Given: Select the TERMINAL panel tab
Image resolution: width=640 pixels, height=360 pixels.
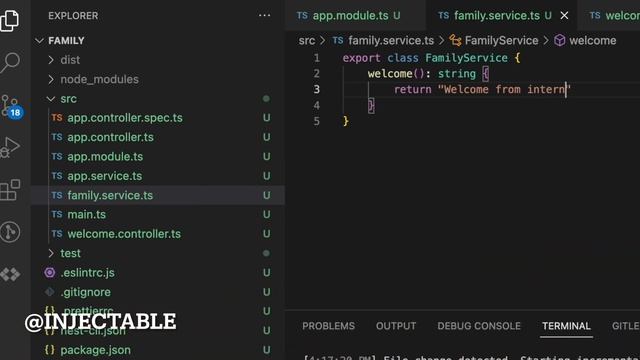Looking at the screenshot, I should 566,326.
